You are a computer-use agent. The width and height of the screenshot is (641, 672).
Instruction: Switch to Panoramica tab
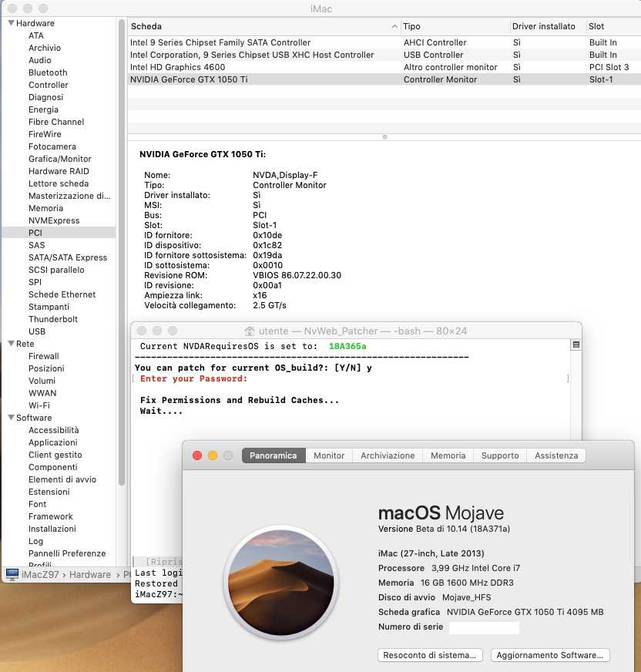[x=274, y=455]
